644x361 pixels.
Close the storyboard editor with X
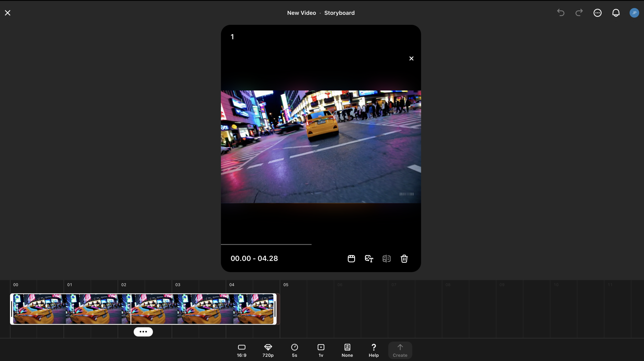point(8,13)
